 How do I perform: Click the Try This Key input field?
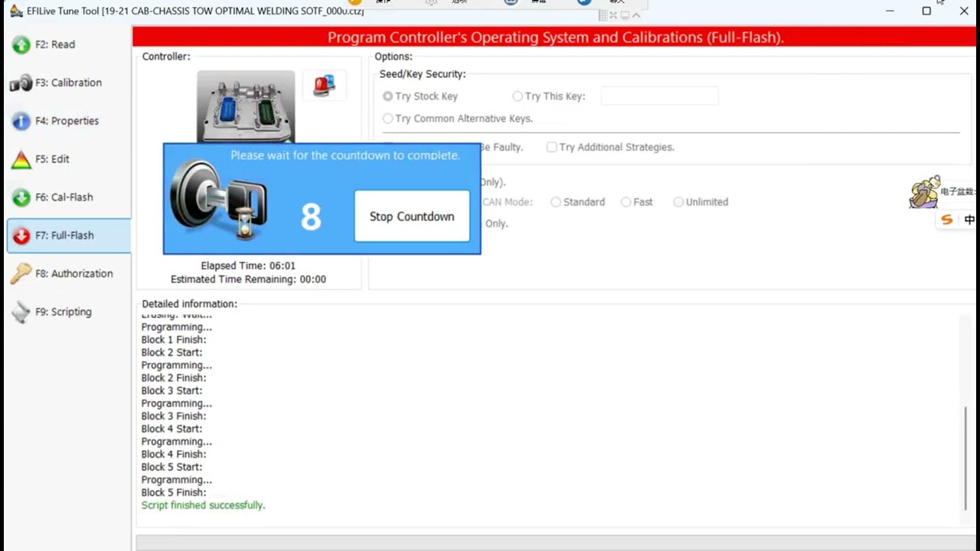[x=659, y=96]
